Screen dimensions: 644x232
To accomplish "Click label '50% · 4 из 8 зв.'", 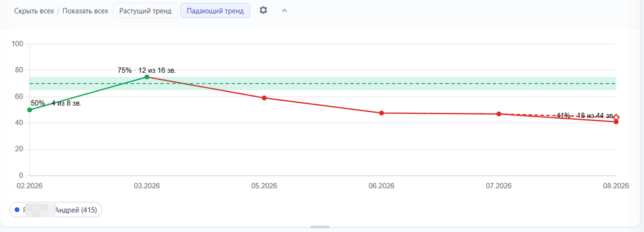I will click(x=56, y=103).
